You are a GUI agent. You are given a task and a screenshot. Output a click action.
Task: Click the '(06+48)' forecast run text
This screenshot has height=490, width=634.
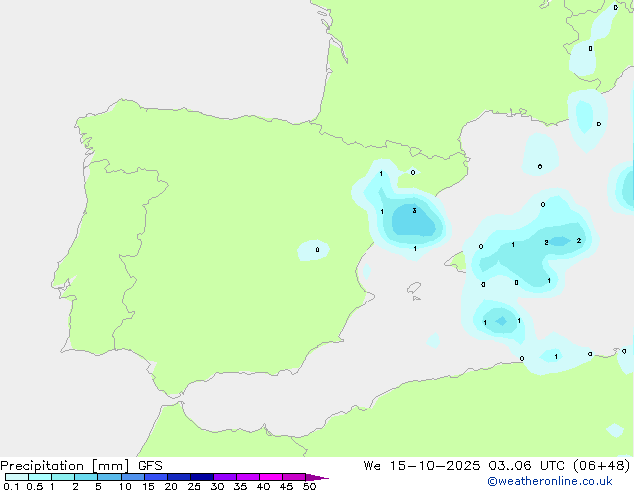(x=602, y=466)
